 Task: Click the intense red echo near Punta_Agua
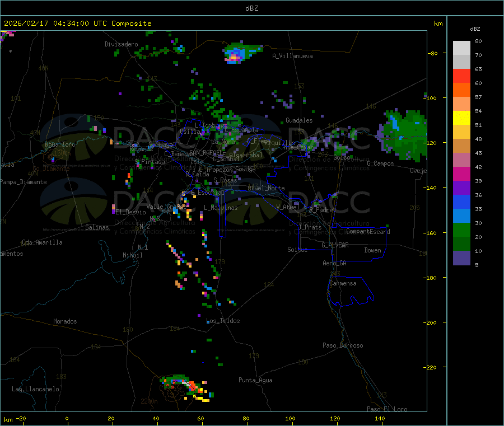[x=192, y=385]
